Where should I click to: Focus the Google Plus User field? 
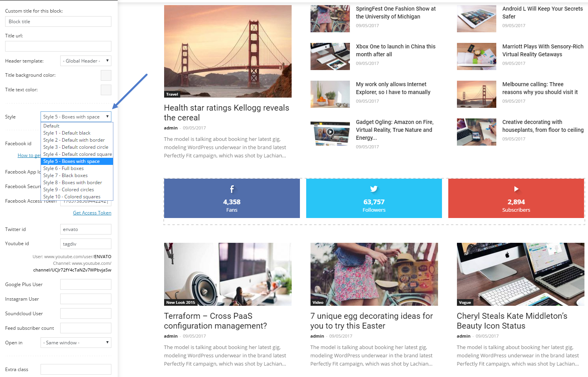point(86,285)
